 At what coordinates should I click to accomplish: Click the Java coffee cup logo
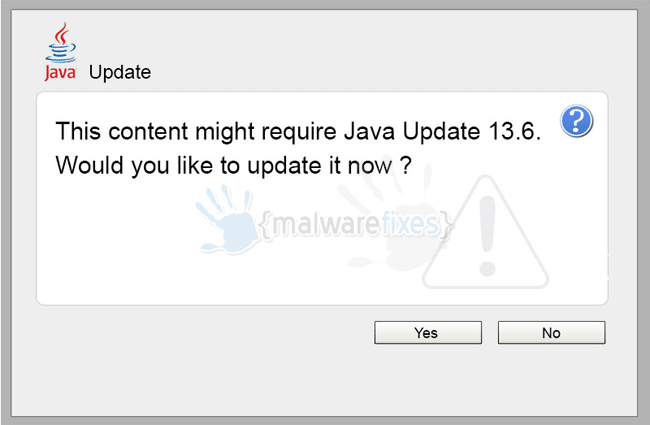pos(61,43)
